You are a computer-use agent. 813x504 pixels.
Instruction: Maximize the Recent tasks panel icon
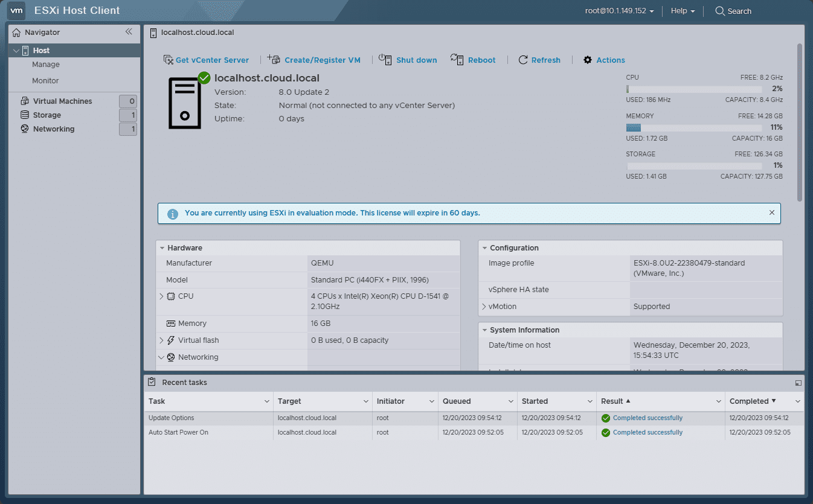coord(798,383)
